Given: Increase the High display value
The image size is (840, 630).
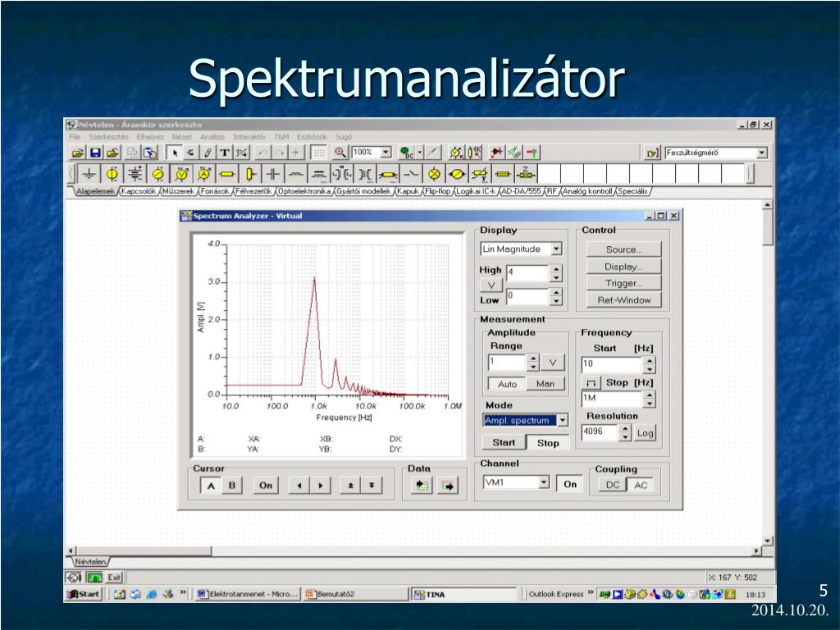Looking at the screenshot, I should 557,268.
